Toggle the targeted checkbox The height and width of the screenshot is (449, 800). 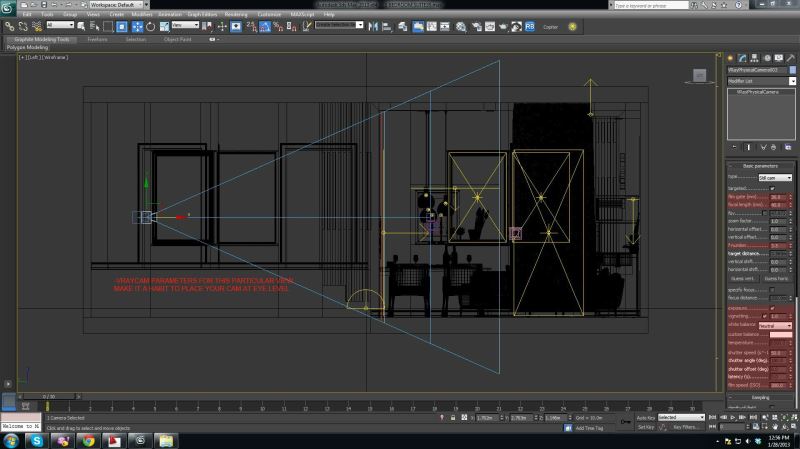click(772, 188)
